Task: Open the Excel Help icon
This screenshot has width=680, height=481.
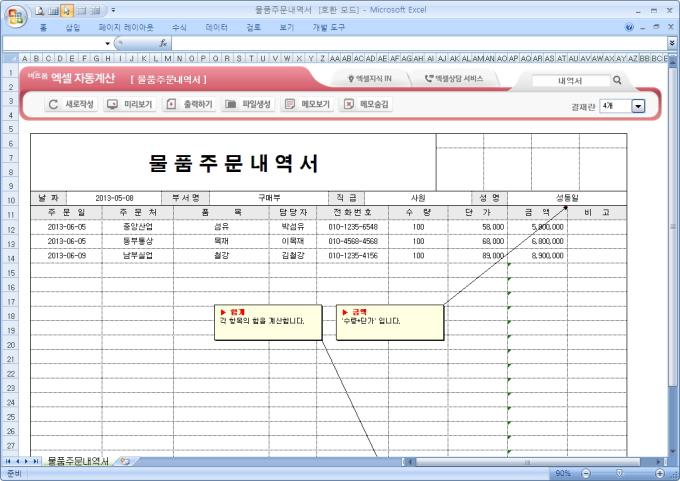Action: [x=629, y=27]
